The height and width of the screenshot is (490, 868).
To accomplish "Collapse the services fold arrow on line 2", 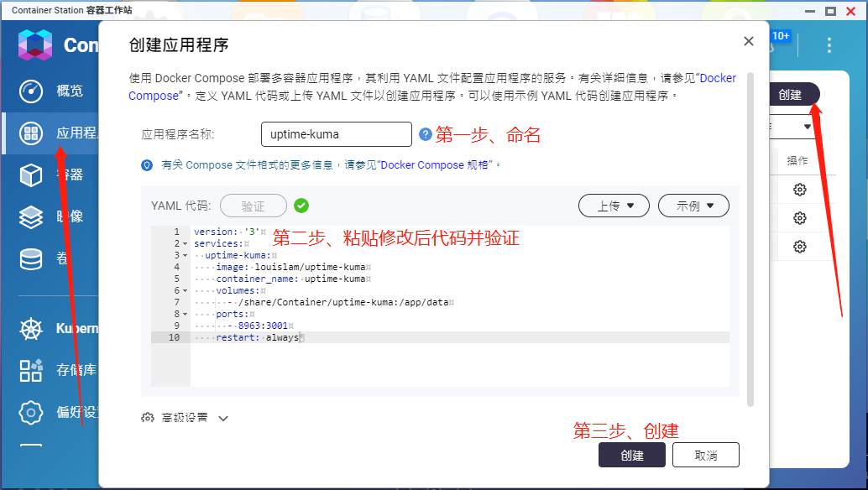I will tap(185, 244).
